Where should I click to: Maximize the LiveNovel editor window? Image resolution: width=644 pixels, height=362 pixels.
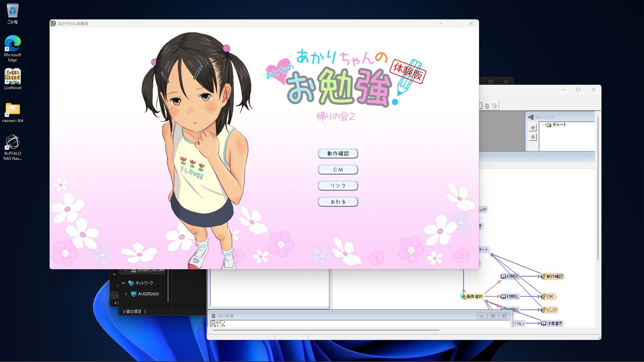pos(578,89)
